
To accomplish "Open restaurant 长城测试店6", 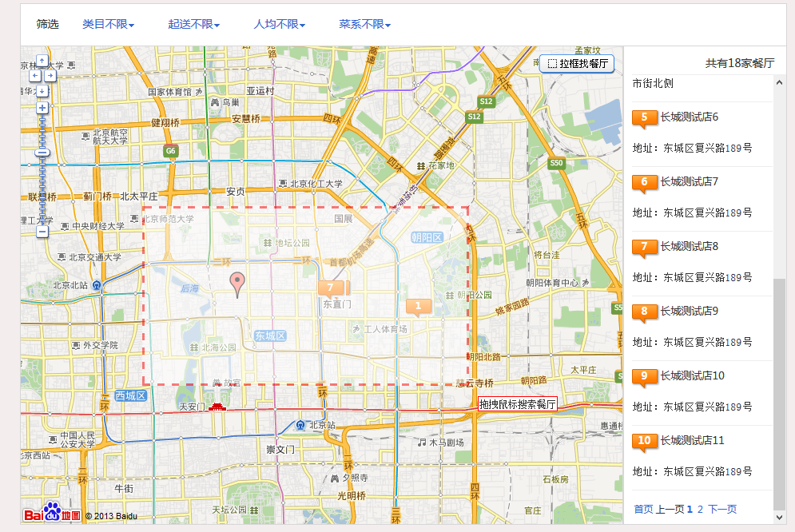I will [x=689, y=117].
